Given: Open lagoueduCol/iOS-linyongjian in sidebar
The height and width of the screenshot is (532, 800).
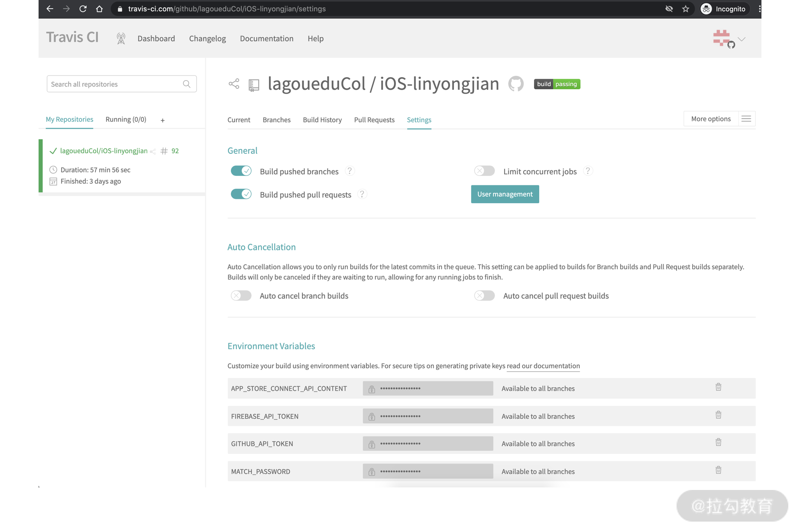Looking at the screenshot, I should coord(104,151).
